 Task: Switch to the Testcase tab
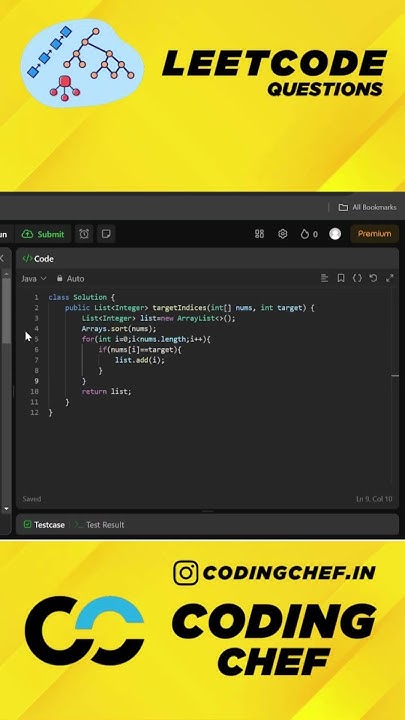pos(44,524)
